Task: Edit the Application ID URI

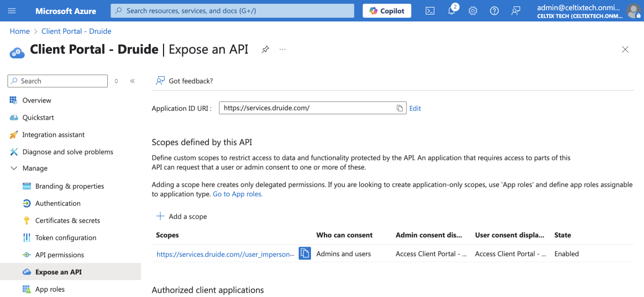Action: point(415,108)
